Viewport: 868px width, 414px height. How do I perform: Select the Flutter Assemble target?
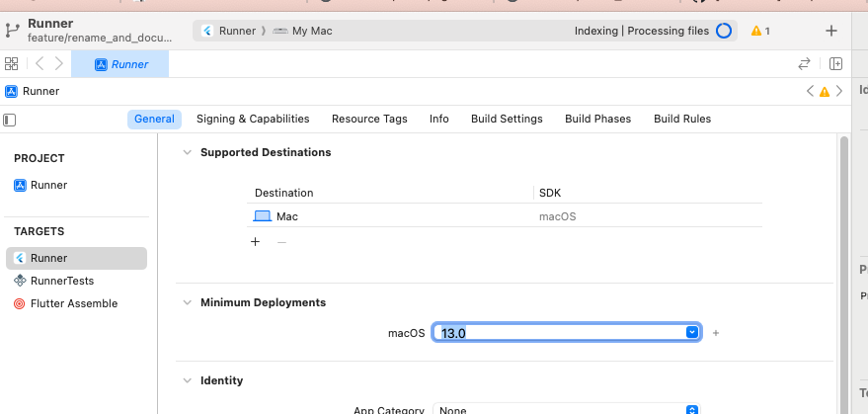point(73,303)
